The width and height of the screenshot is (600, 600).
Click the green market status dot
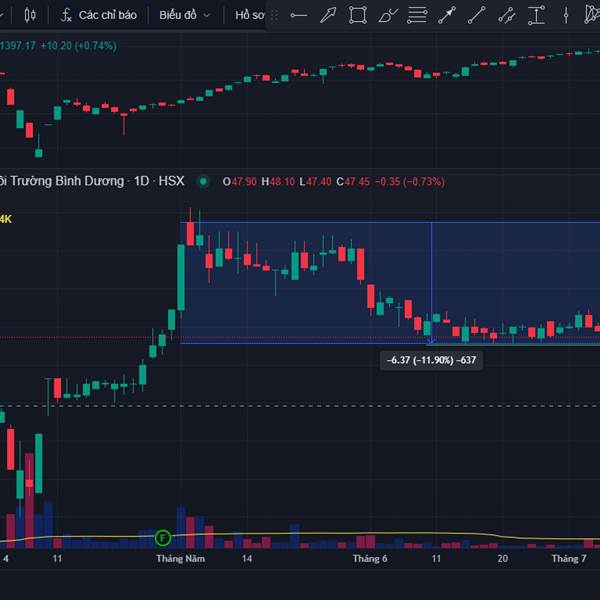(204, 181)
